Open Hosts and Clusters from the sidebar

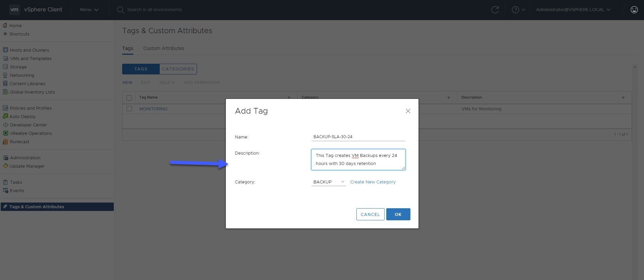pyautogui.click(x=30, y=50)
